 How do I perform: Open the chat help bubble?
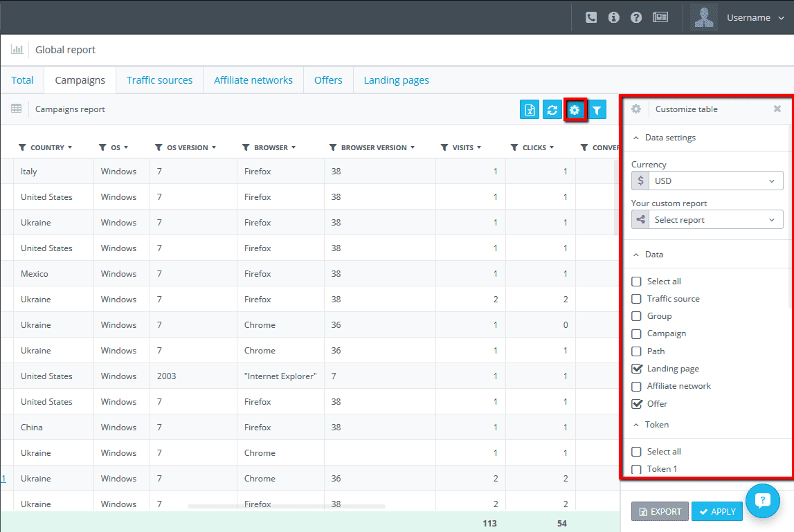[763, 501]
